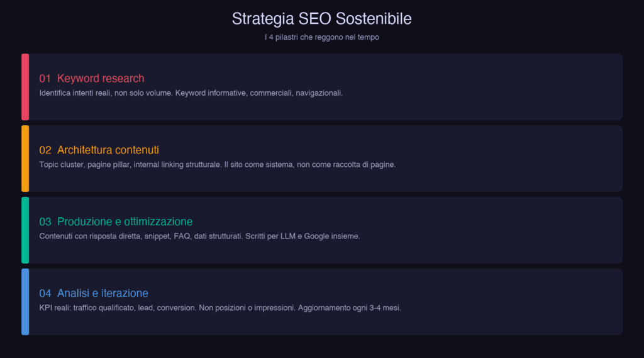Click subtitle 'I 4 pilastri che reggono nel tempo'
This screenshot has height=358, width=644.
click(321, 37)
